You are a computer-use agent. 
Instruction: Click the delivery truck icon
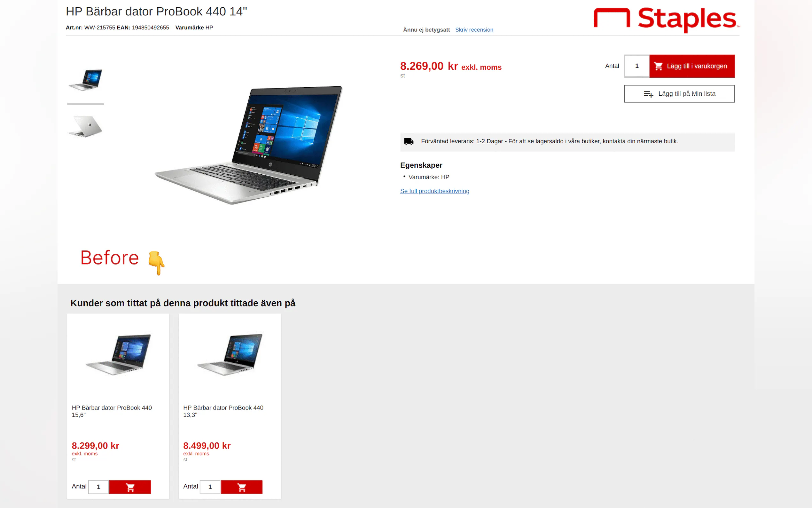coord(409,141)
